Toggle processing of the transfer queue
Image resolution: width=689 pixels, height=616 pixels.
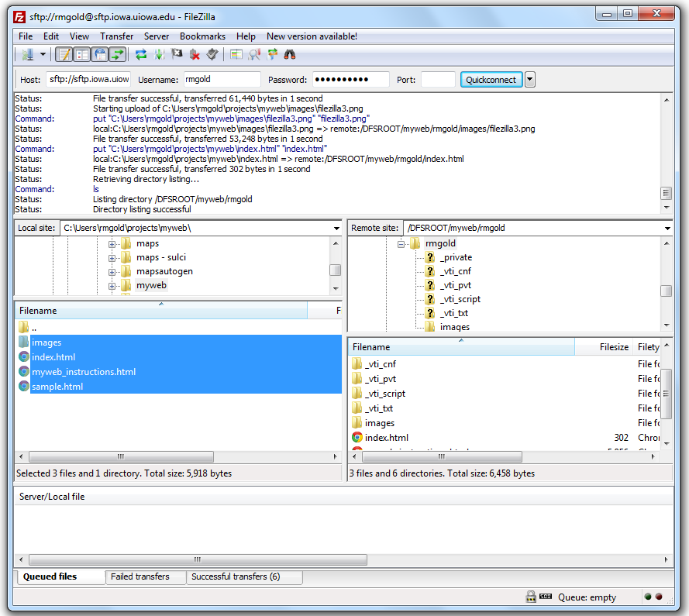[159, 54]
